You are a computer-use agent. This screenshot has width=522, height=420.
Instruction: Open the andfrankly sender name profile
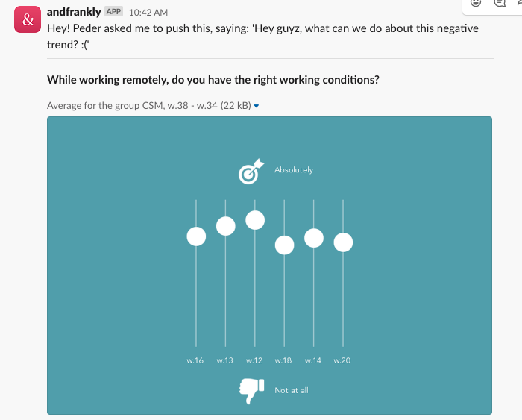pyautogui.click(x=74, y=12)
